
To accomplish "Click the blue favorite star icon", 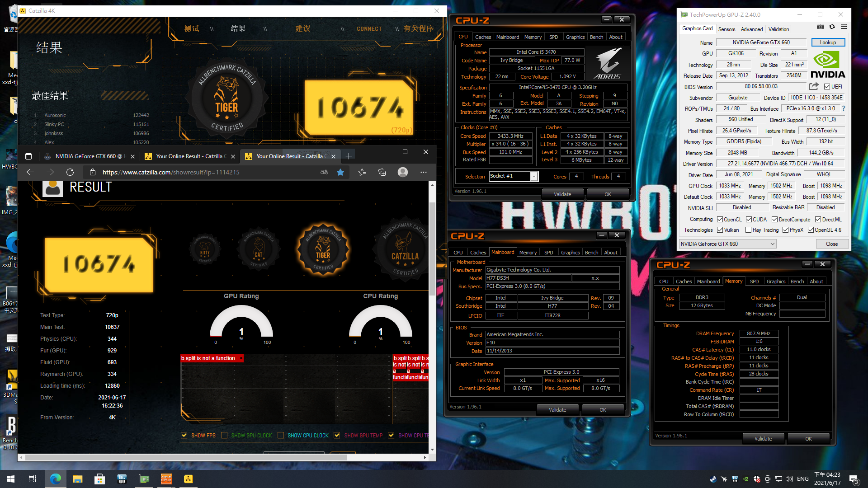I will (340, 172).
